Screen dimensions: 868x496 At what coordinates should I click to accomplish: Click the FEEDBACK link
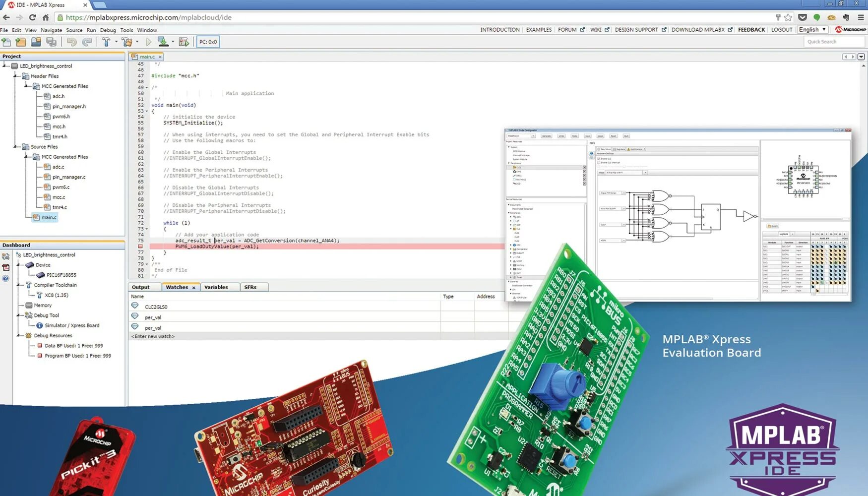pyautogui.click(x=751, y=30)
